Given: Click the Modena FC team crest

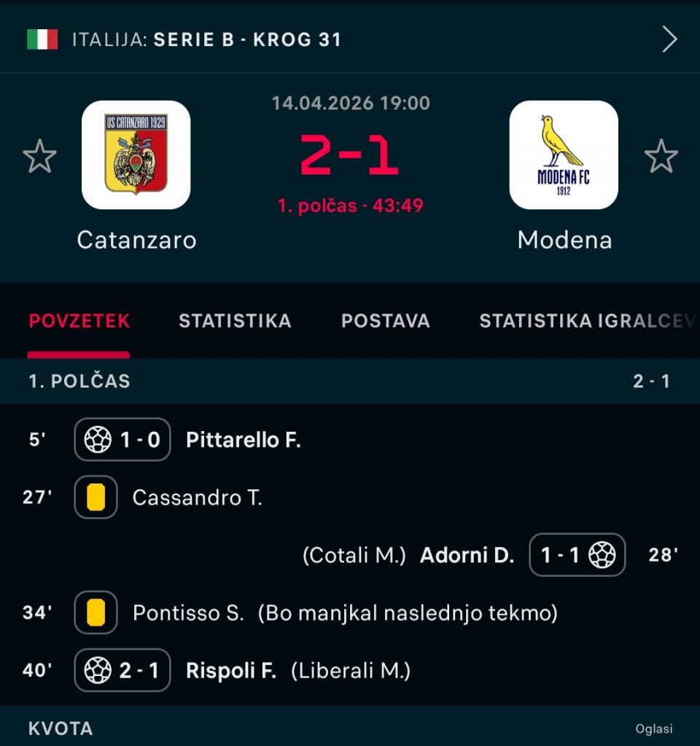Looking at the screenshot, I should click(x=564, y=155).
